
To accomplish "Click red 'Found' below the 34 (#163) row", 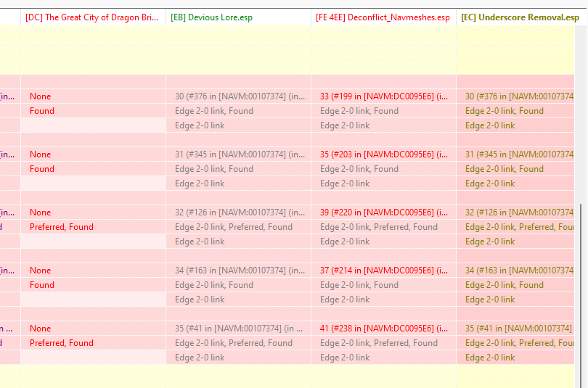I will 42,286.
